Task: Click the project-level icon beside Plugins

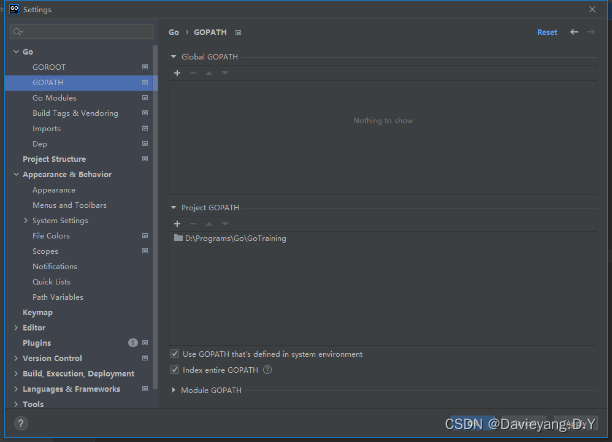Action: [x=145, y=343]
